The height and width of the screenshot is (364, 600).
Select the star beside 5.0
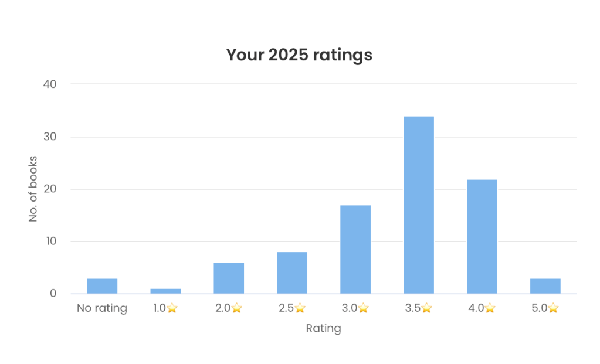(553, 308)
